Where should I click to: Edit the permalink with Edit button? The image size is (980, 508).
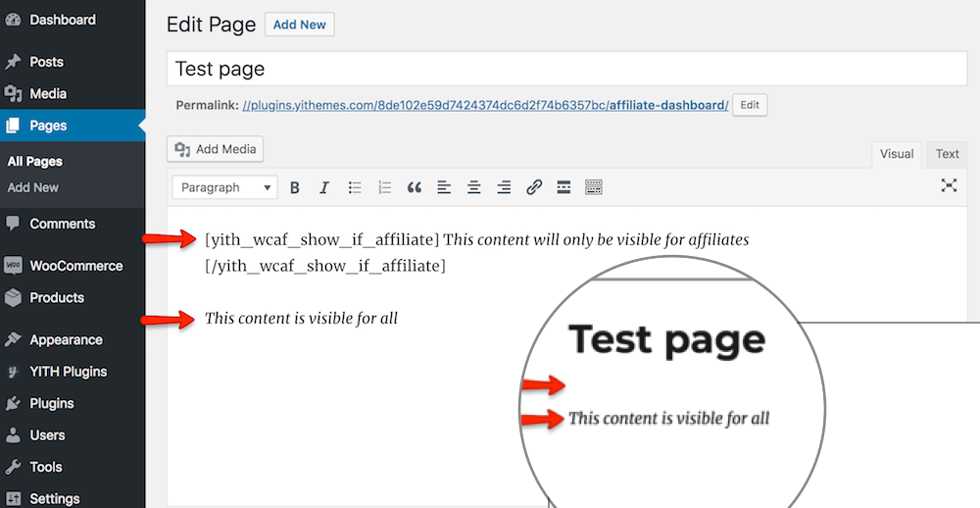pos(749,105)
